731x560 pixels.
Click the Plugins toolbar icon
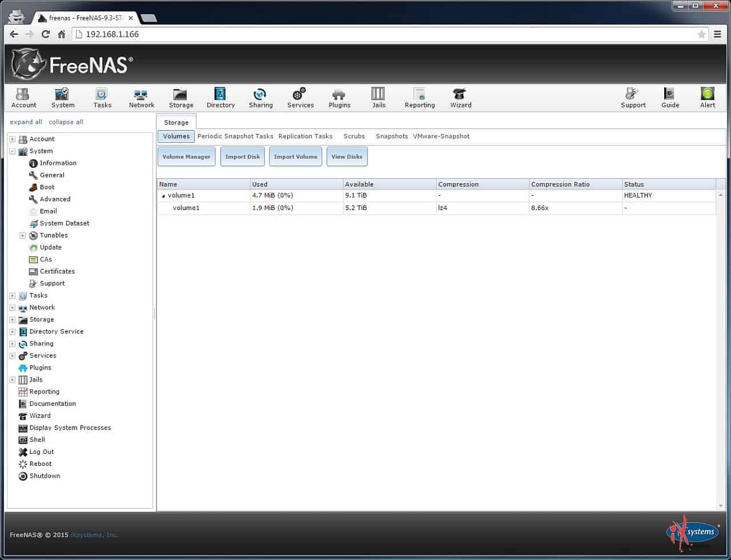click(x=339, y=98)
